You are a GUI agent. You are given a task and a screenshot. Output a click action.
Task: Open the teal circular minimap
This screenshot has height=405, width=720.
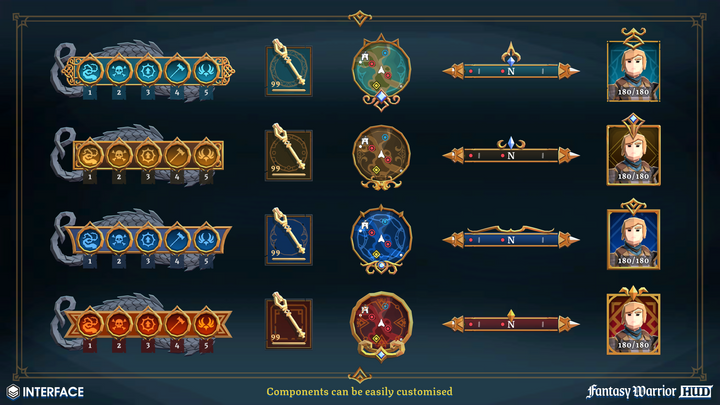pyautogui.click(x=381, y=70)
